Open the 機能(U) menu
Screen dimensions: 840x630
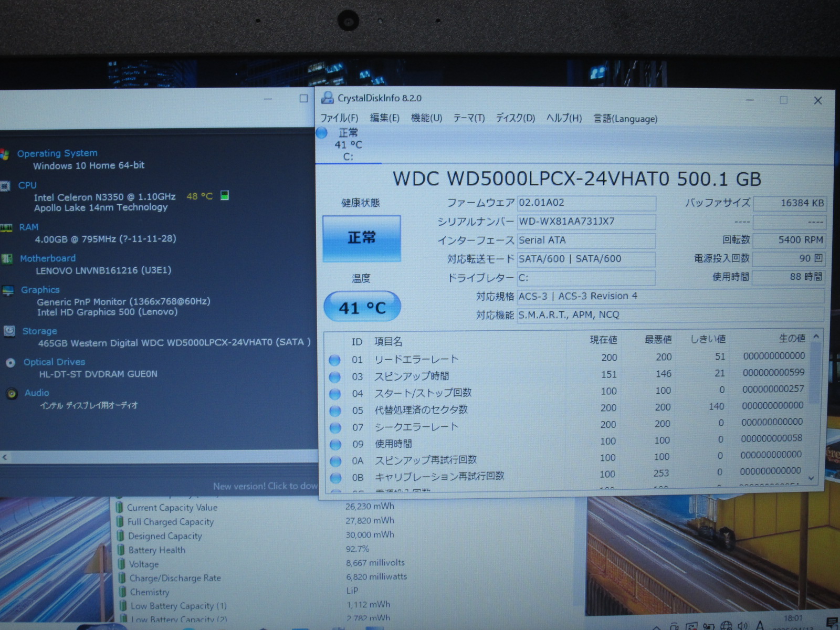pyautogui.click(x=426, y=118)
